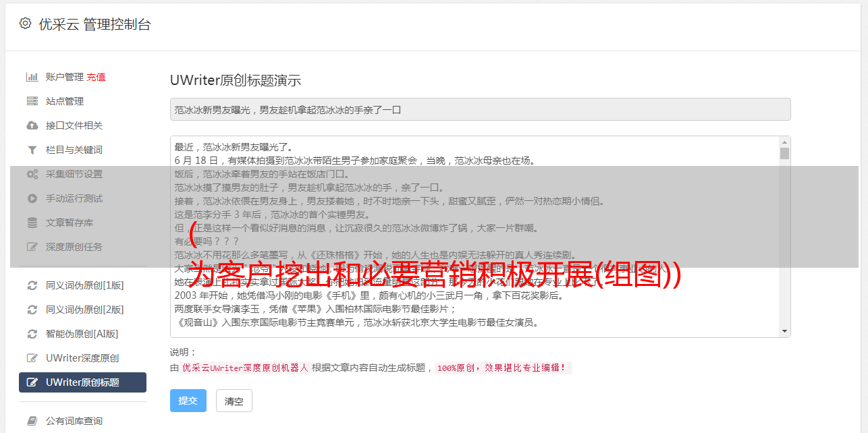Click the text area scrollbar up arrow
868x433 pixels.
point(784,142)
